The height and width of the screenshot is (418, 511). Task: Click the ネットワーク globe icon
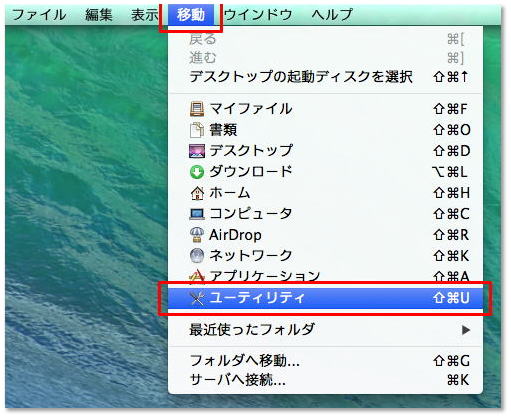tap(197, 256)
